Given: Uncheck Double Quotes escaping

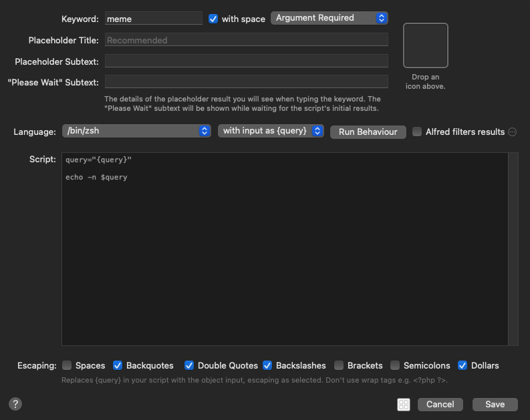Looking at the screenshot, I should (x=189, y=365).
